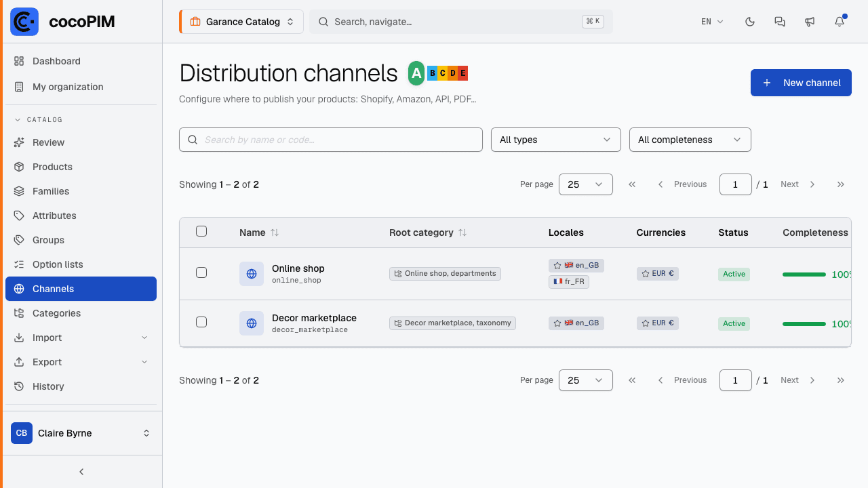
Task: Open Claire Byrne user menu
Action: click(x=81, y=433)
